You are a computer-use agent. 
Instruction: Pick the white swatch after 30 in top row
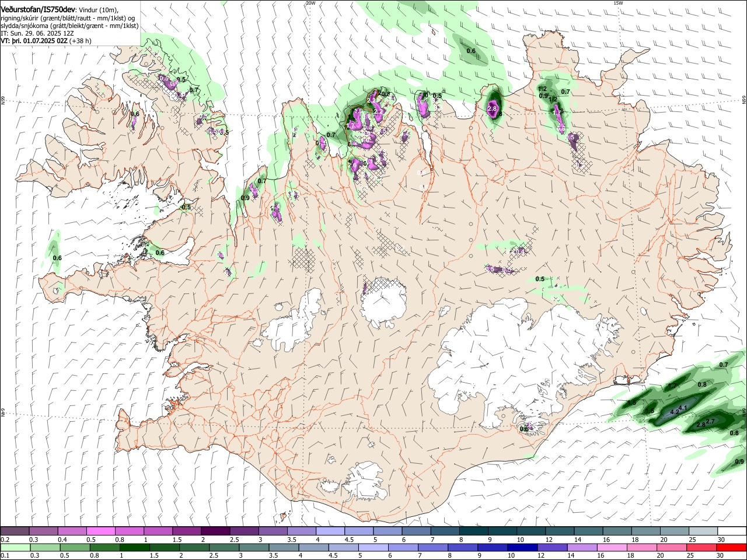732,531
